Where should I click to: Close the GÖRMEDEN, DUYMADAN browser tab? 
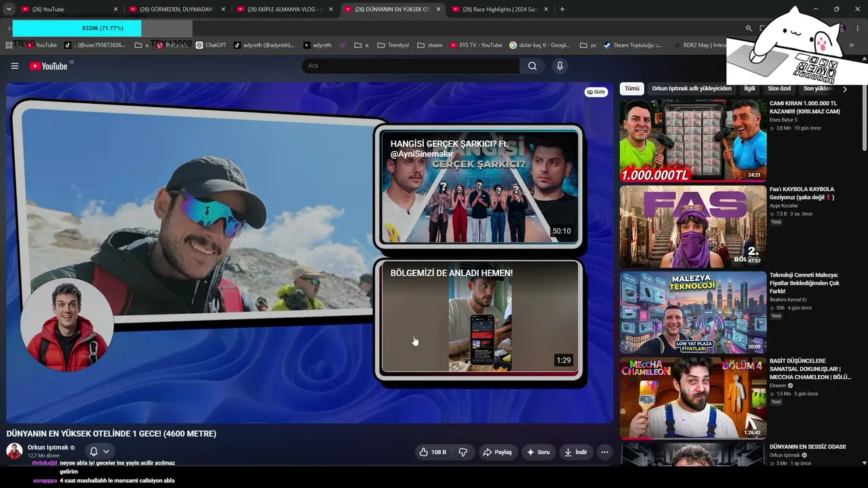[223, 9]
